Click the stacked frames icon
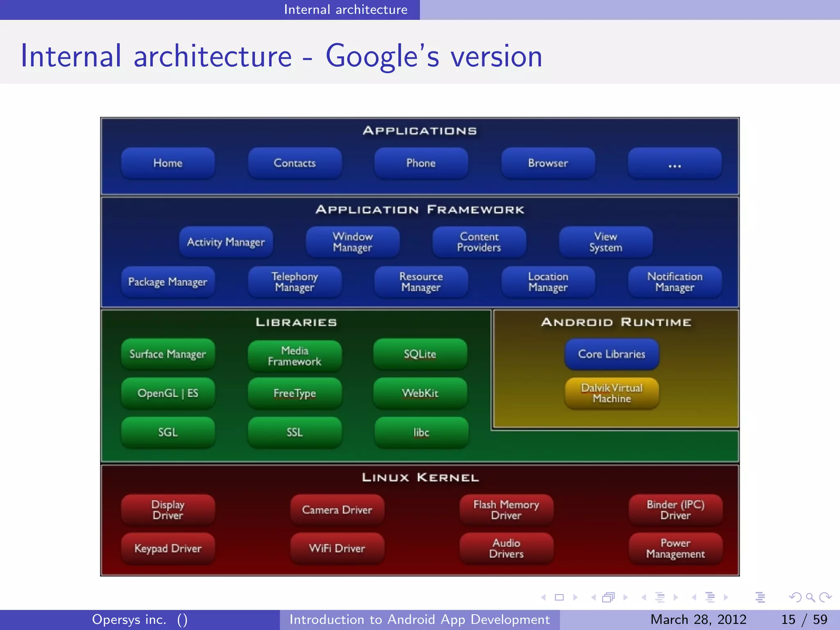Image resolution: width=840 pixels, height=630 pixels. point(609,598)
